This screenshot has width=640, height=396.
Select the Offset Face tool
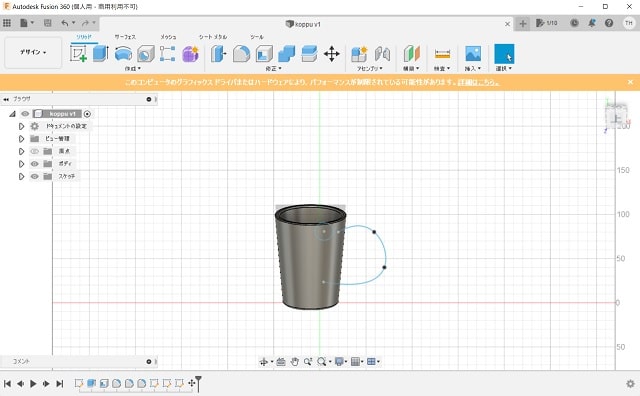pos(309,53)
